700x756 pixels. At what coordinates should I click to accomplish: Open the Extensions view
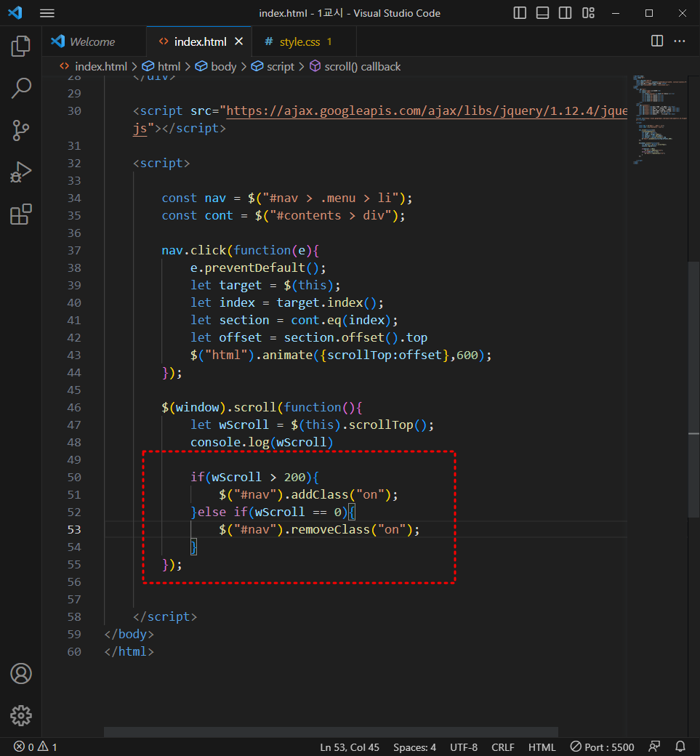(x=21, y=214)
